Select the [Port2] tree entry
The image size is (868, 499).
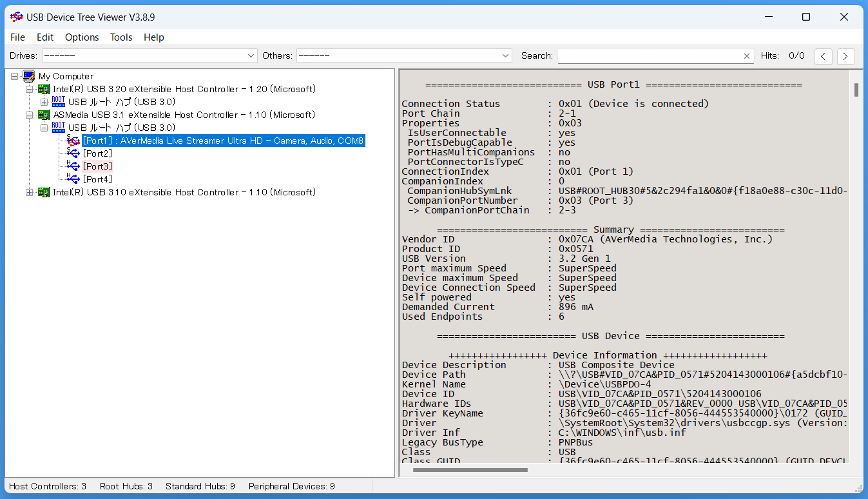coord(97,153)
